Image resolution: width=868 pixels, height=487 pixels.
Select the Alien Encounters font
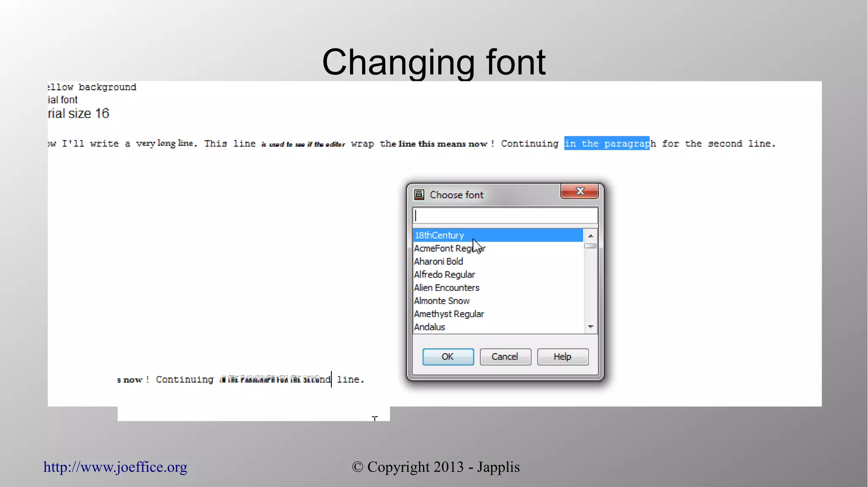(x=498, y=288)
